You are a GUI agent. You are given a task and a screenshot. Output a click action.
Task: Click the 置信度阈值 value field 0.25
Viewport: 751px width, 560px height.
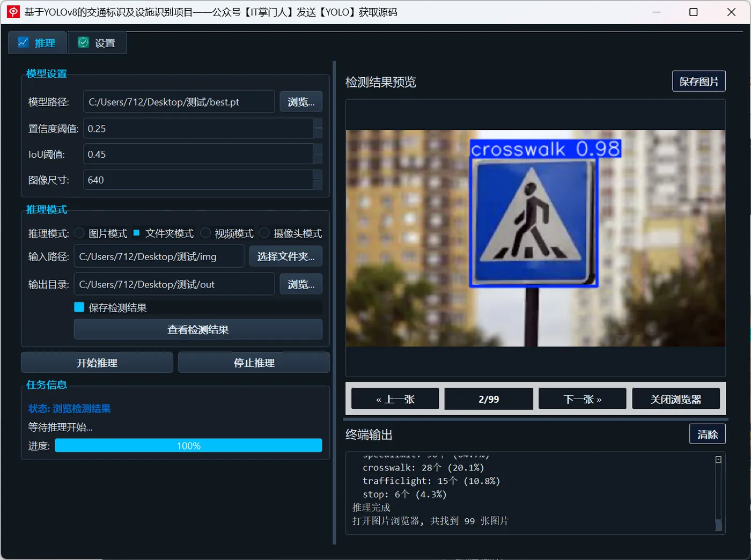coord(198,129)
